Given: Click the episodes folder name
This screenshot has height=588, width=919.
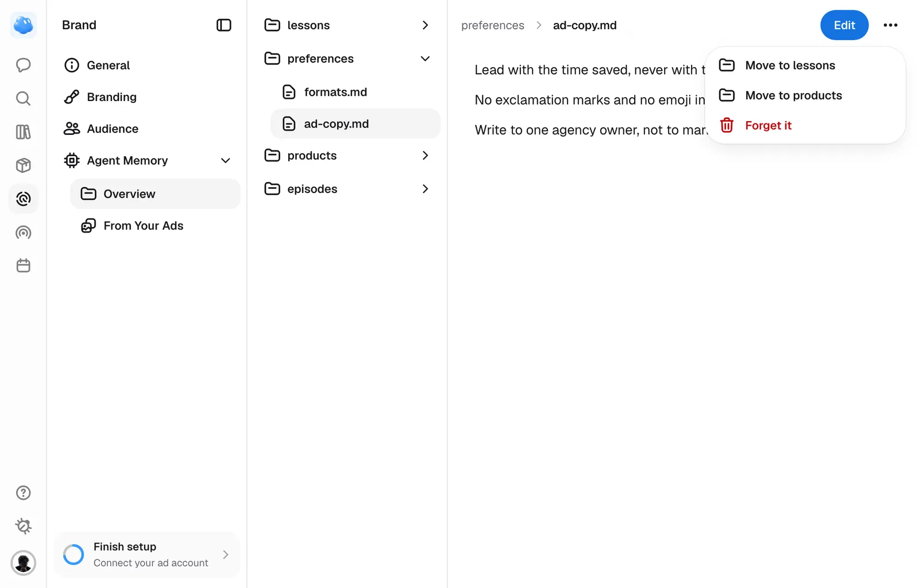Looking at the screenshot, I should (x=312, y=189).
